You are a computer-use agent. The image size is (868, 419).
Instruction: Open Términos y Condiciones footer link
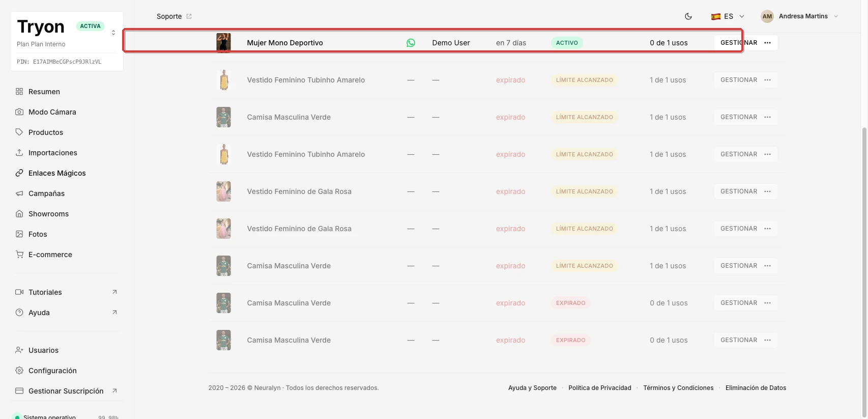pyautogui.click(x=678, y=388)
